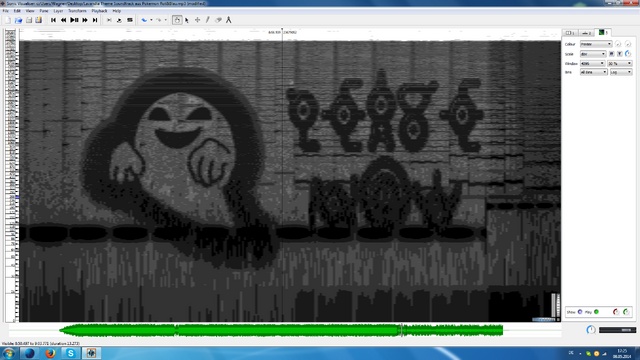Toggle solo current pane icon
This screenshot has width=640, height=360.
click(130, 20)
